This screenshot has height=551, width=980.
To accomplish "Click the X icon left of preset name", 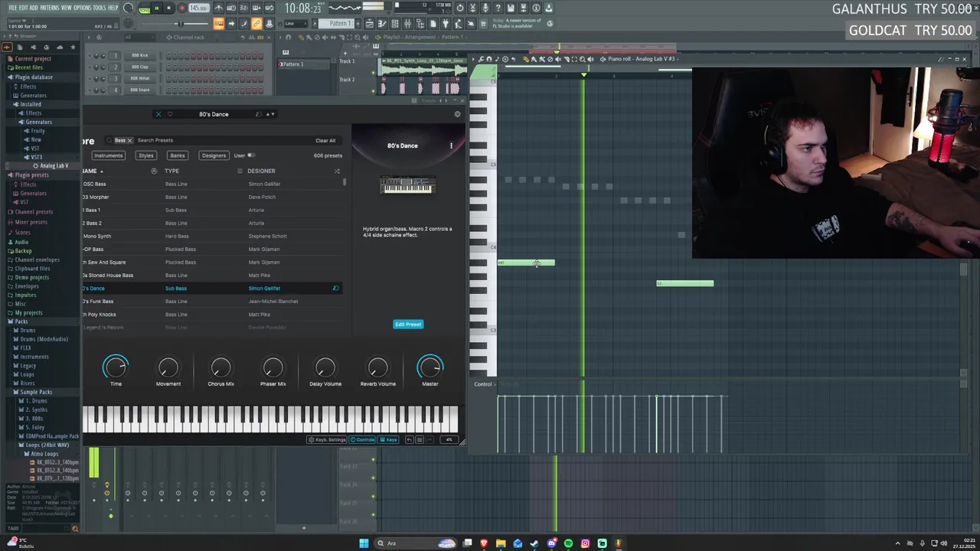I will [158, 114].
